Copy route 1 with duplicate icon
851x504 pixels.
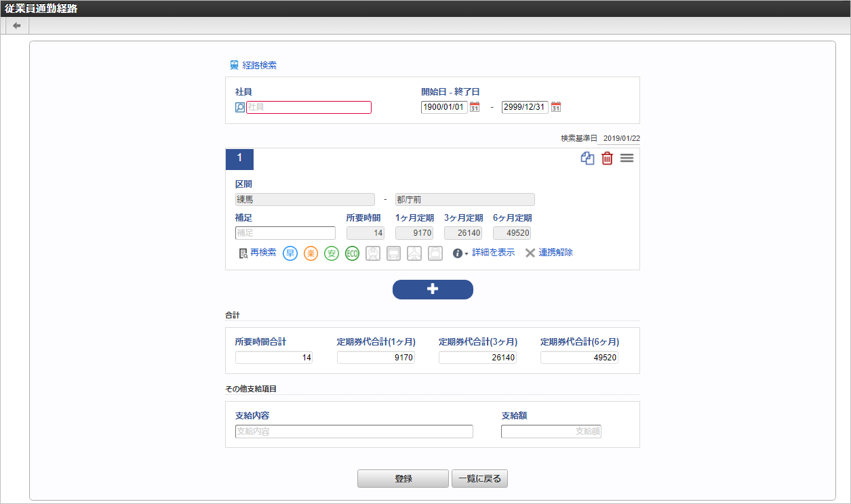[587, 158]
